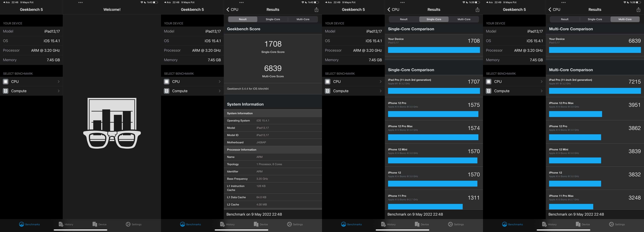Click Motherboard row value J408AP
The width and height of the screenshot is (644, 232).
pyautogui.click(x=261, y=142)
